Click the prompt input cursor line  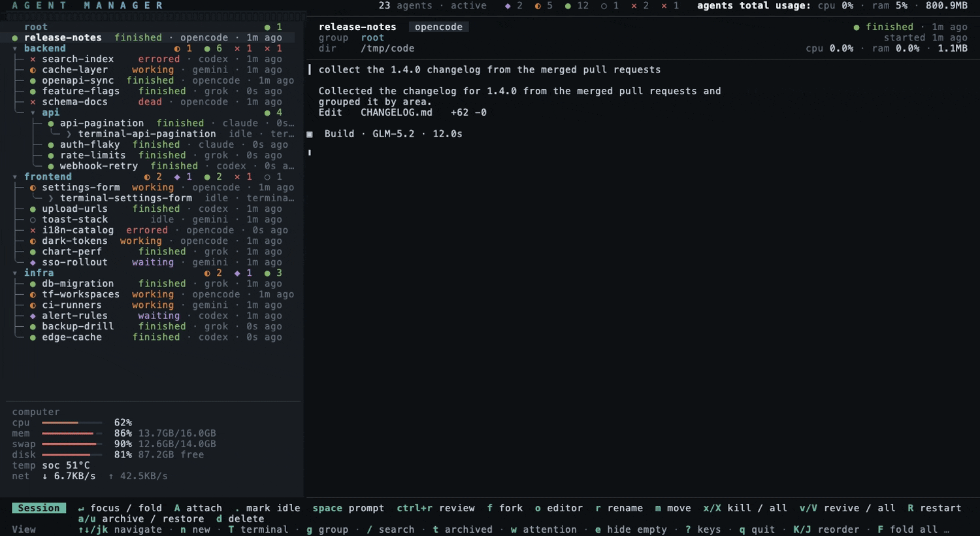[x=310, y=153]
